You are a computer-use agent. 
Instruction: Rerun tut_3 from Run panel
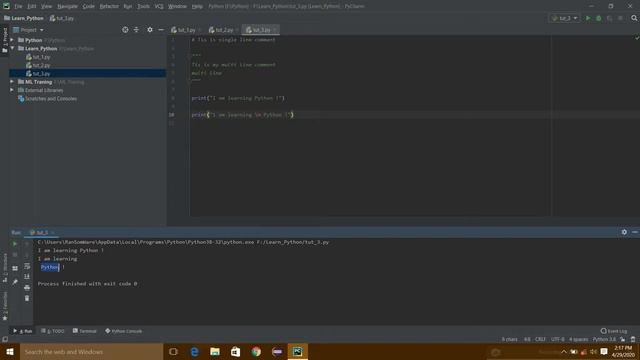coord(15,244)
